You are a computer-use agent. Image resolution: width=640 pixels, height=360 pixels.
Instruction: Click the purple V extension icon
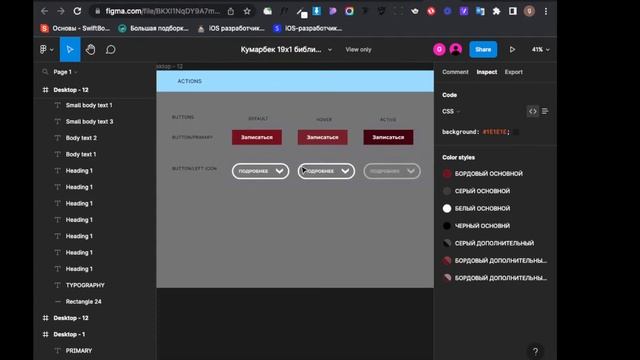(464, 11)
